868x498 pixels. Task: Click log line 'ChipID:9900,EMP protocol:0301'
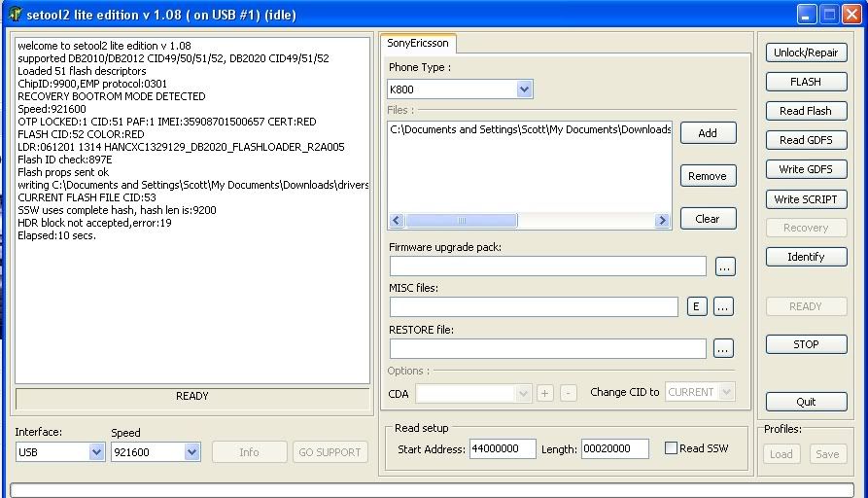(x=92, y=84)
